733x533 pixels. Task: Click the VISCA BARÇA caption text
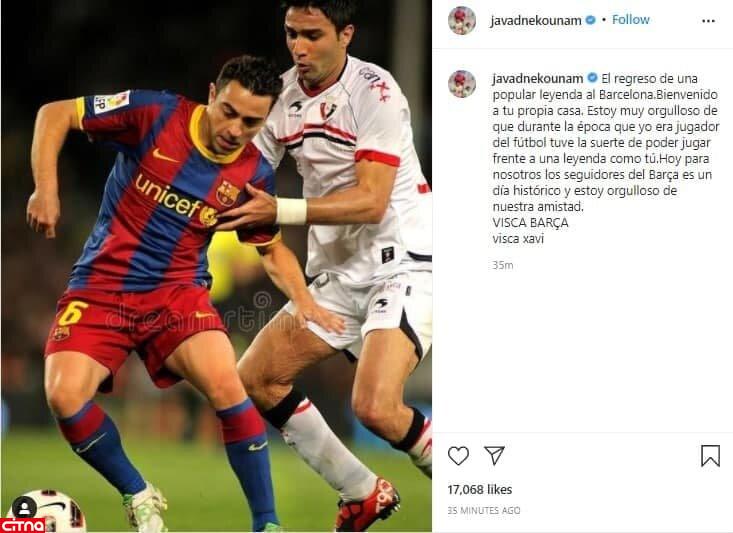530,223
